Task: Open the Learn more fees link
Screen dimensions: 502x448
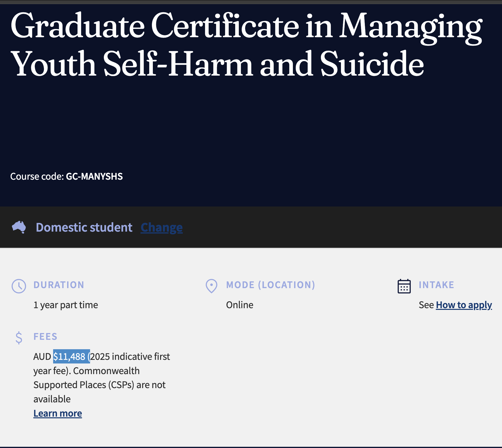Action: (x=57, y=413)
